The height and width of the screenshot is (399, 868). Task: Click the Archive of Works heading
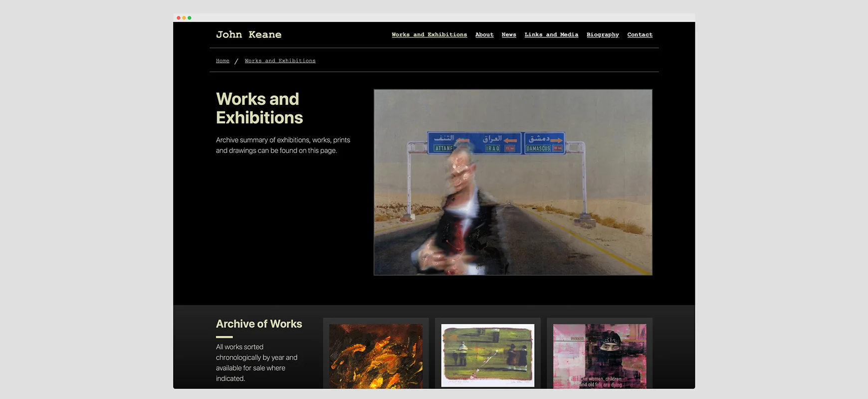coord(259,324)
